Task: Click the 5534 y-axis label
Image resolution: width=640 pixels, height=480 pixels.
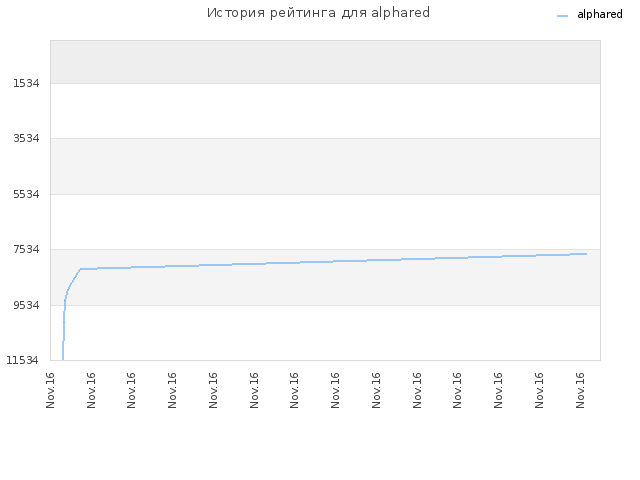Action: pyautogui.click(x=26, y=194)
